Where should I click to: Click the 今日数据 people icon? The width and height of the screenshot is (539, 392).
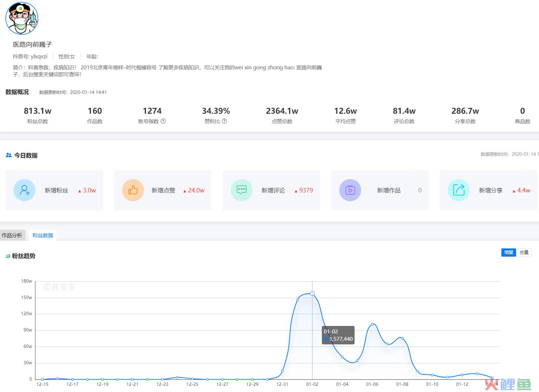point(9,156)
